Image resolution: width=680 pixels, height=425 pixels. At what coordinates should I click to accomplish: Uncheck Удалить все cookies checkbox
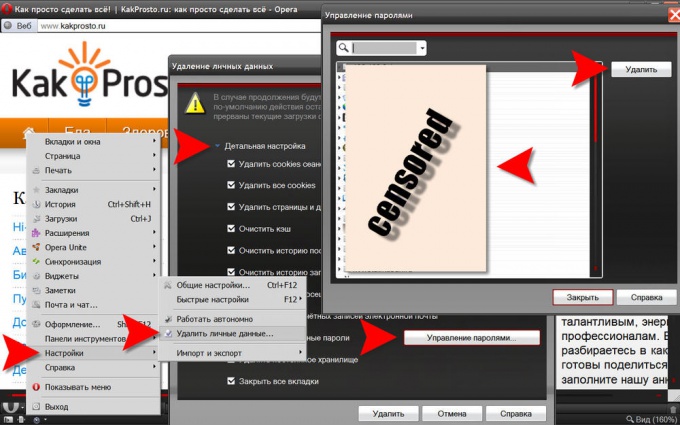pos(231,186)
